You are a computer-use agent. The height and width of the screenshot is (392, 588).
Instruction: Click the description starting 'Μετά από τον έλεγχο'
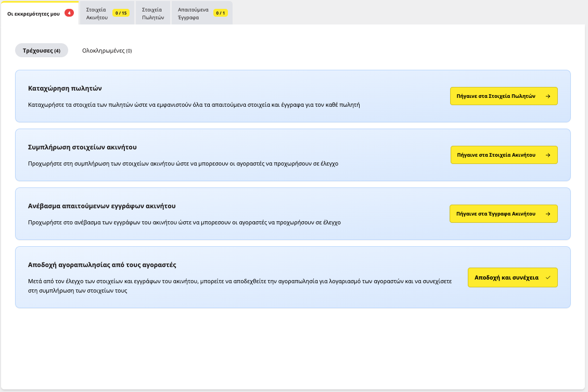[240, 286]
